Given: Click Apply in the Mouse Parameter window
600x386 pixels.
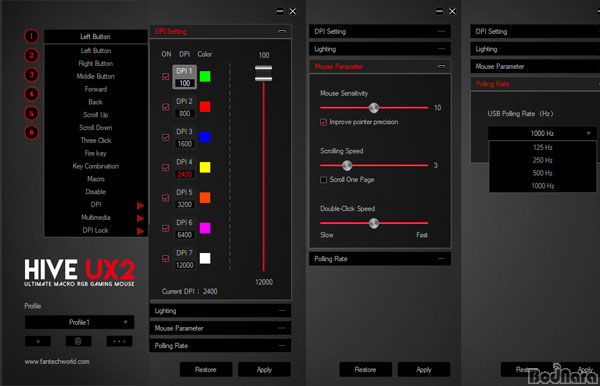Looking at the screenshot, I should tap(424, 370).
